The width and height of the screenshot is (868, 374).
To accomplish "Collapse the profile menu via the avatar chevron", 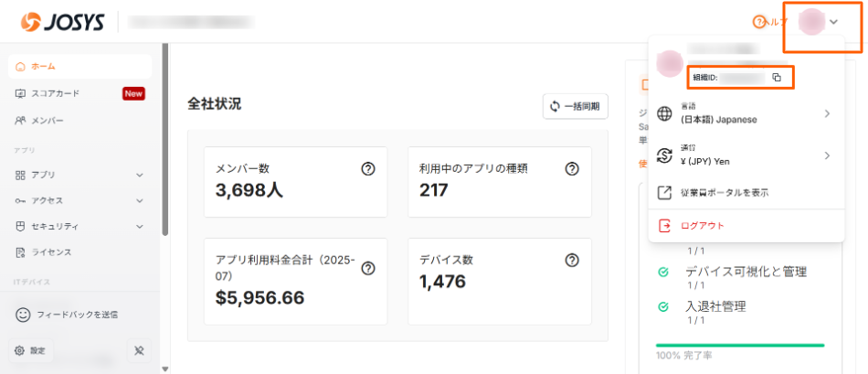I will [833, 22].
